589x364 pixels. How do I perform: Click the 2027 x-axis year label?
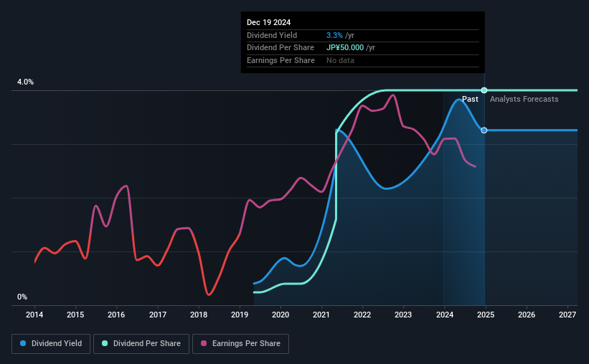567,315
